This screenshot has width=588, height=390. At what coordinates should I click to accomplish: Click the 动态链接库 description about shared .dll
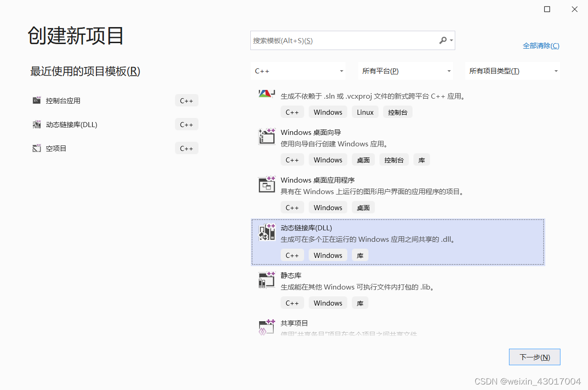point(368,239)
